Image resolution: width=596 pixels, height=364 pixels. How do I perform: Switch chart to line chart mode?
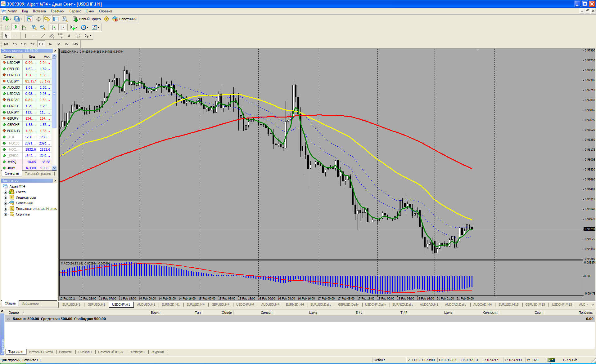point(24,27)
